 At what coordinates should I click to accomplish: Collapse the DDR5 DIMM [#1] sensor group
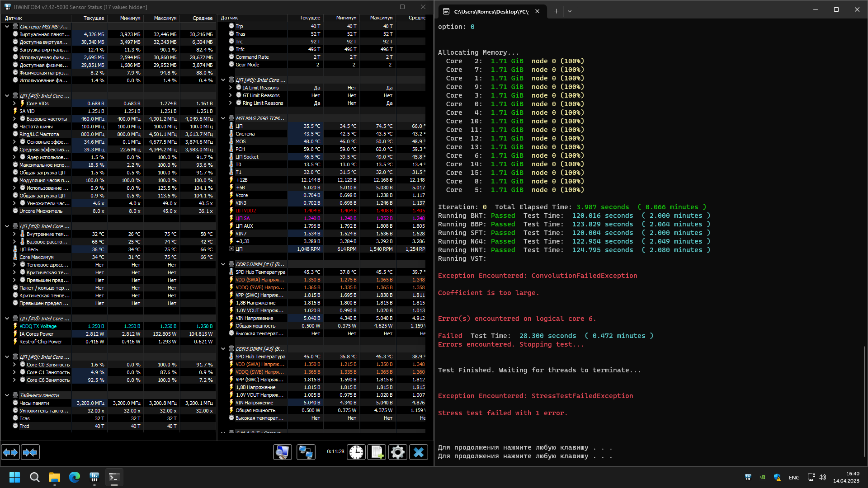pos(223,264)
